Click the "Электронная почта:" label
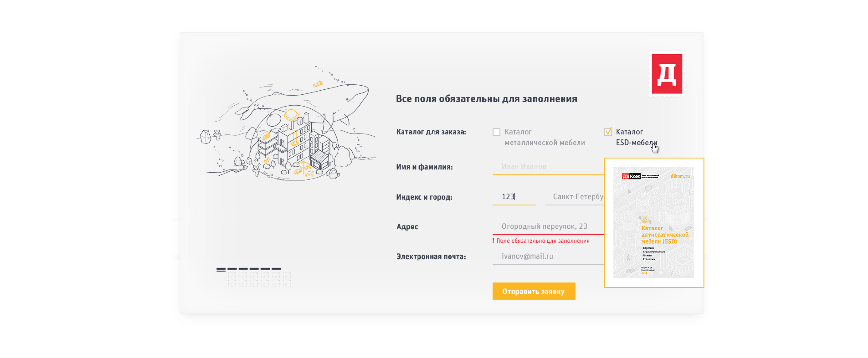This screenshot has height=358, width=868. pyautogui.click(x=431, y=257)
